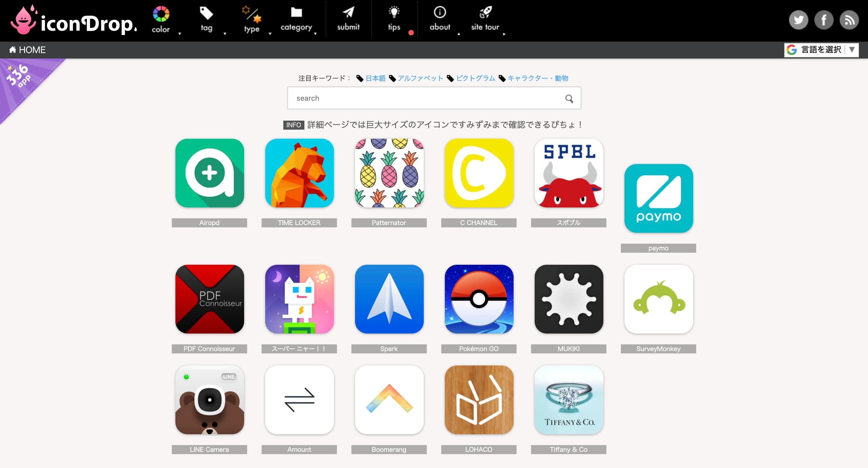Image resolution: width=868 pixels, height=468 pixels.
Task: Open the LINE Camera bear icon
Action: coord(209,400)
